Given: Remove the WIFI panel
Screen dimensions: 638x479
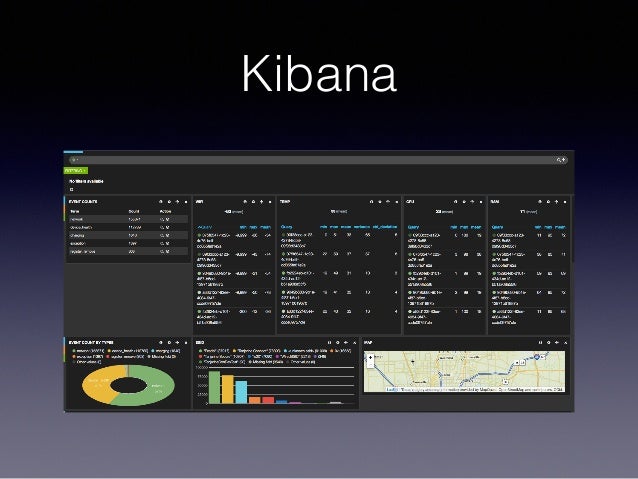Looking at the screenshot, I should (x=270, y=202).
